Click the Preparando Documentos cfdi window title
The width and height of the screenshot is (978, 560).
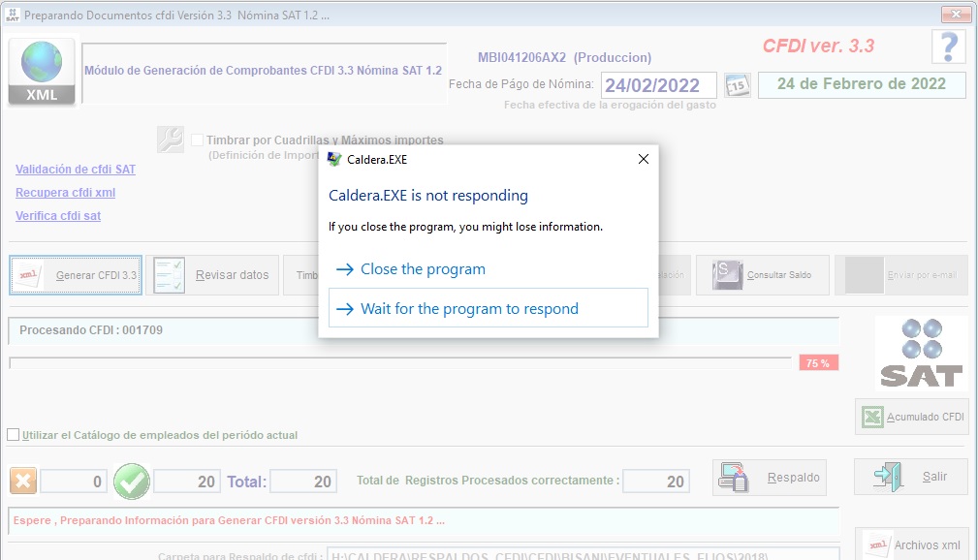click(177, 15)
